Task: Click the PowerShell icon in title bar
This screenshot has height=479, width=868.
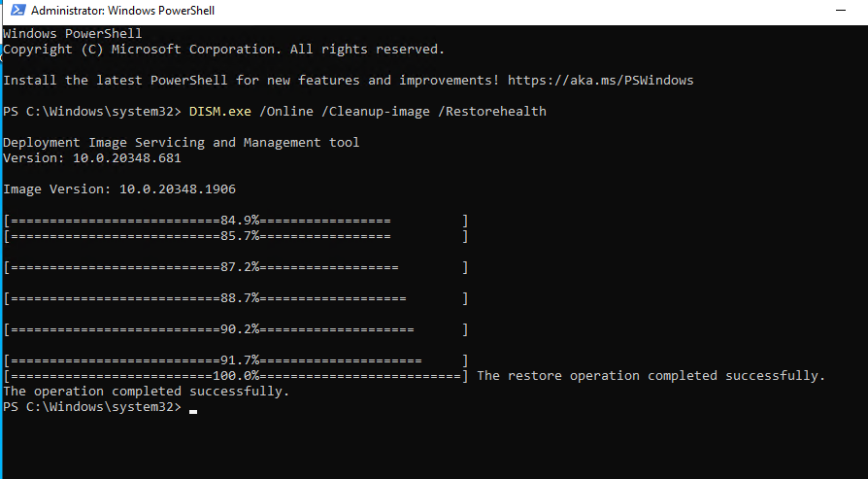Action: [x=17, y=12]
